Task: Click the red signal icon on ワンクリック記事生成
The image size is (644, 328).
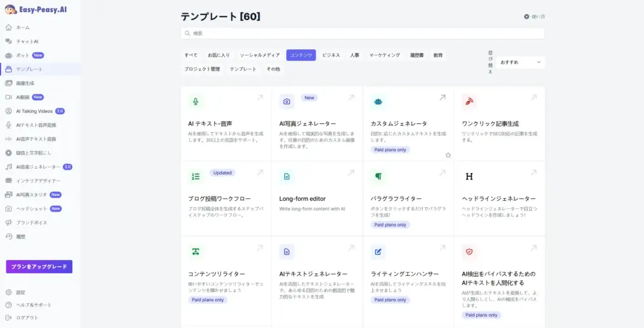Action: [x=469, y=101]
